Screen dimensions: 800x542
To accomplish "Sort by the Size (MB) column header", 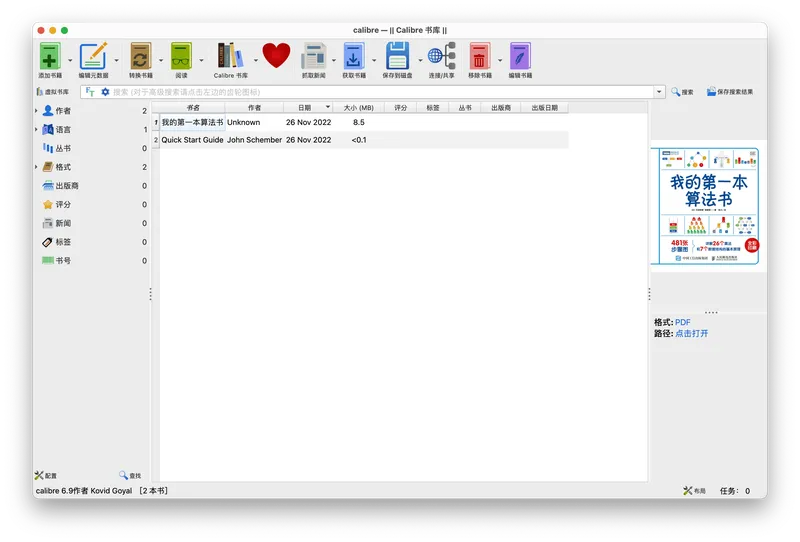I will [x=358, y=108].
